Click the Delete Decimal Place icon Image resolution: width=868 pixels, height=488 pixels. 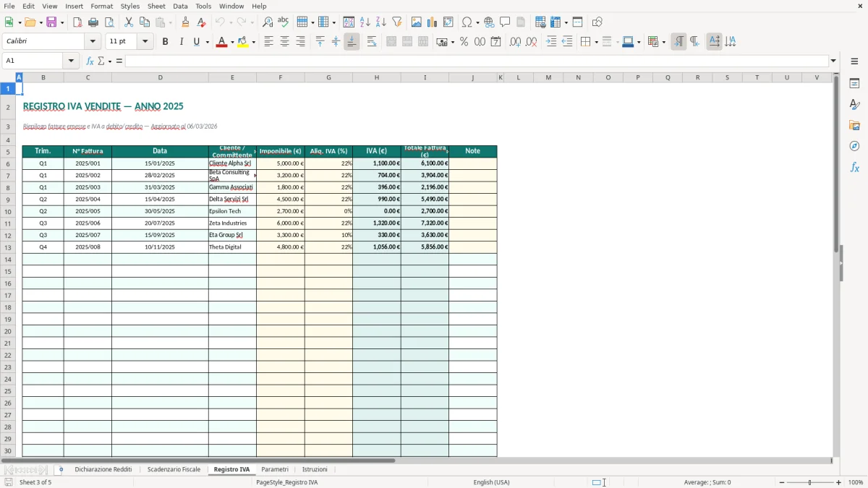[531, 42]
